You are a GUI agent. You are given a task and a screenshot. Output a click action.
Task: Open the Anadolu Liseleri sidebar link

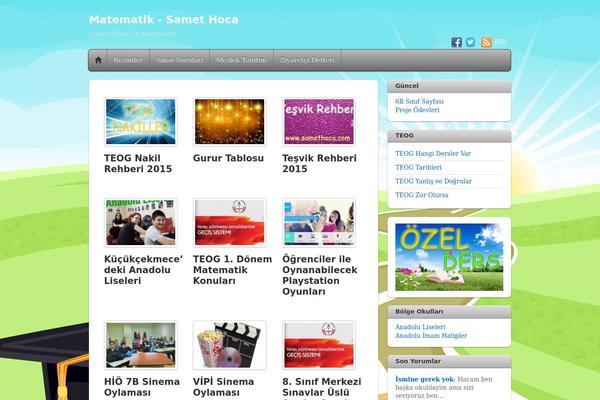[x=420, y=327]
